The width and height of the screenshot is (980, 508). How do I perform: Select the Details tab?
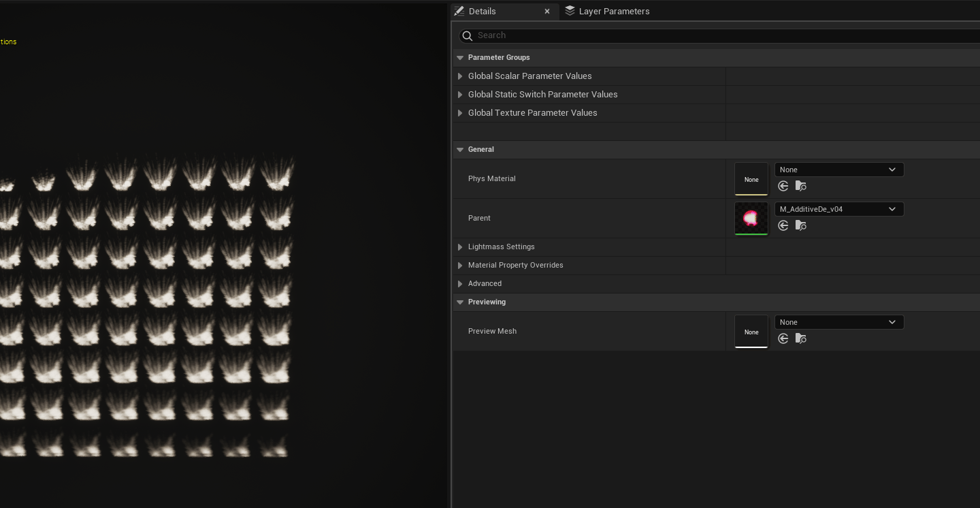504,11
